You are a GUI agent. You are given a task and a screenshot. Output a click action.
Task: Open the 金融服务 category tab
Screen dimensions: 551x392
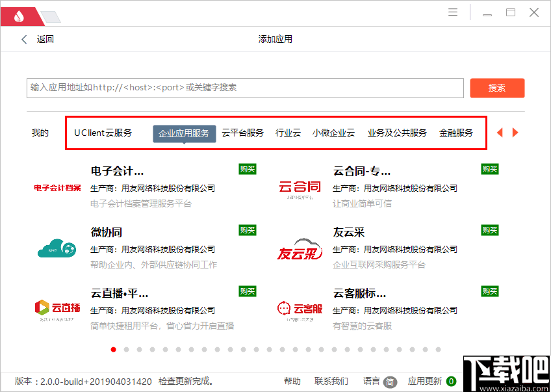point(457,132)
